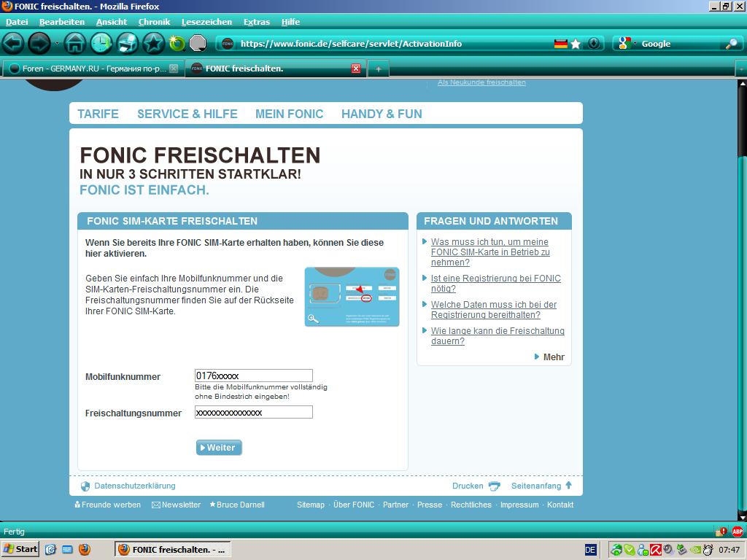Open SERVICE & HILFE navigation item

[187, 114]
